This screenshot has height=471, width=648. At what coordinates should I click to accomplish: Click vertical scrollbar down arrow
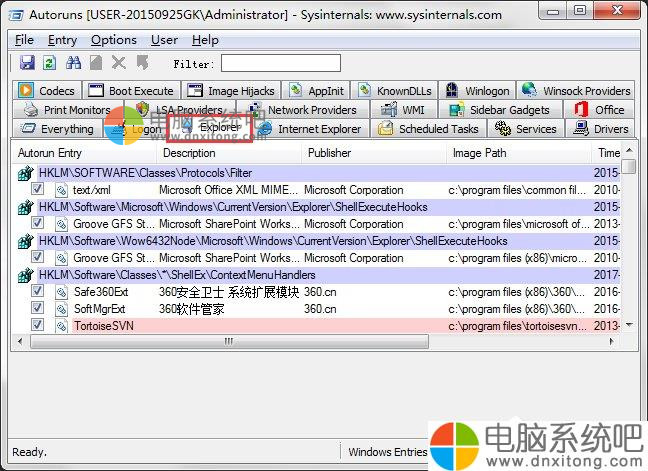(x=629, y=325)
